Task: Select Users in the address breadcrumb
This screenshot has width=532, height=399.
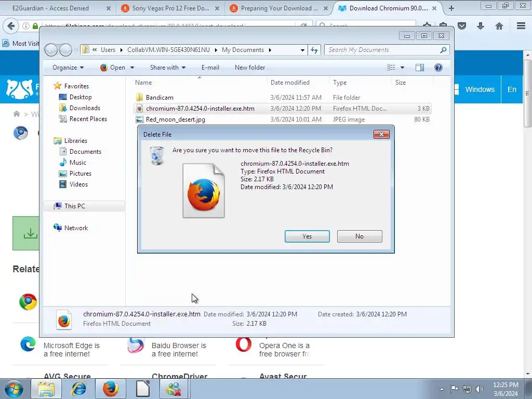Action: tap(108, 50)
